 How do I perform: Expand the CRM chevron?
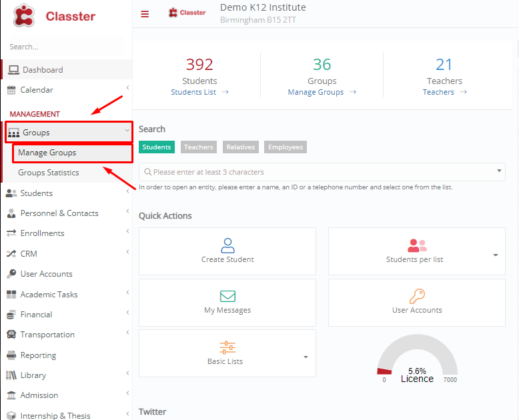coord(127,252)
